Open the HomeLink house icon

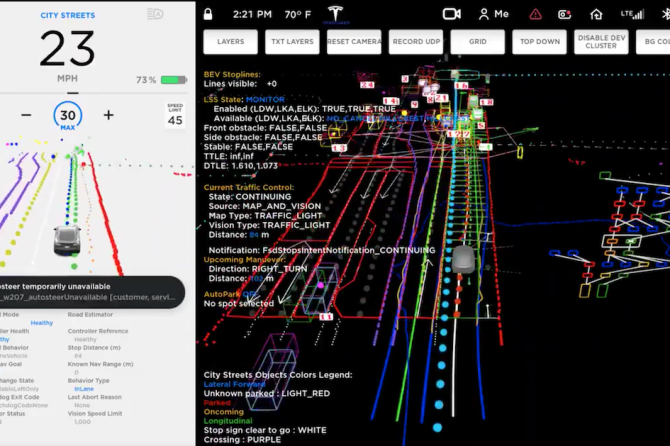point(596,15)
